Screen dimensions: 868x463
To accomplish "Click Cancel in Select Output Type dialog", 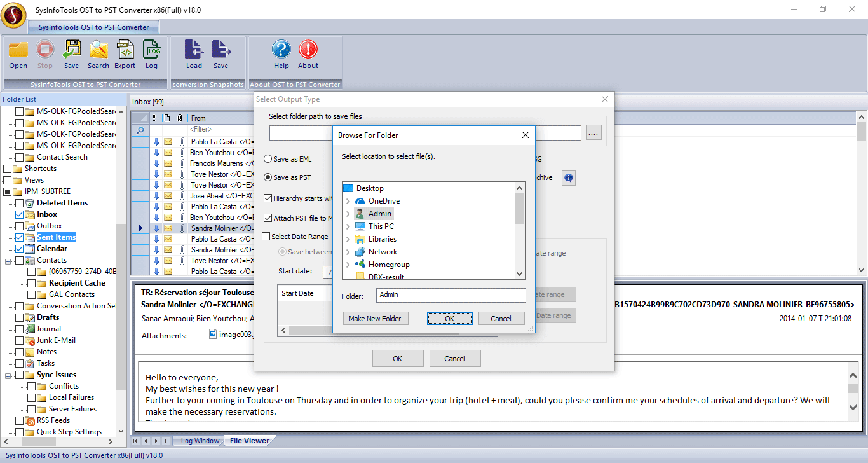I will click(455, 359).
